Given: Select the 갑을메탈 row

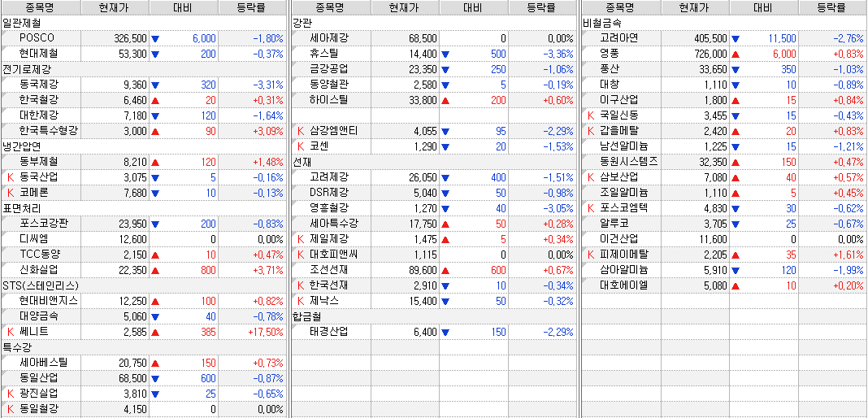Looking at the screenshot, I should click(x=618, y=131).
